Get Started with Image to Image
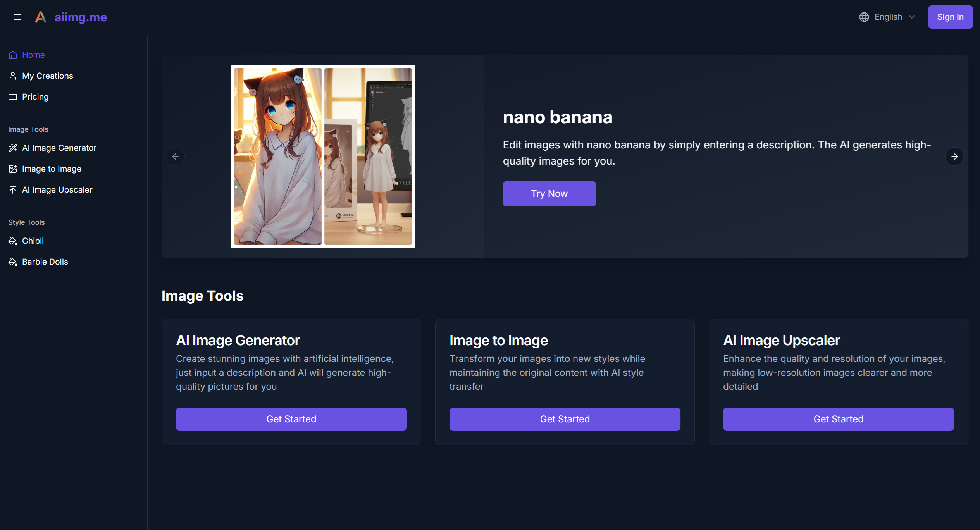This screenshot has height=530, width=980. (565, 419)
